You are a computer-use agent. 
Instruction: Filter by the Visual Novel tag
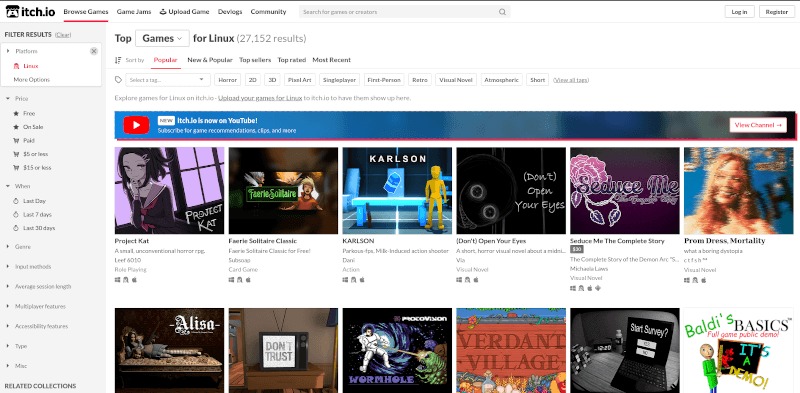coord(456,80)
